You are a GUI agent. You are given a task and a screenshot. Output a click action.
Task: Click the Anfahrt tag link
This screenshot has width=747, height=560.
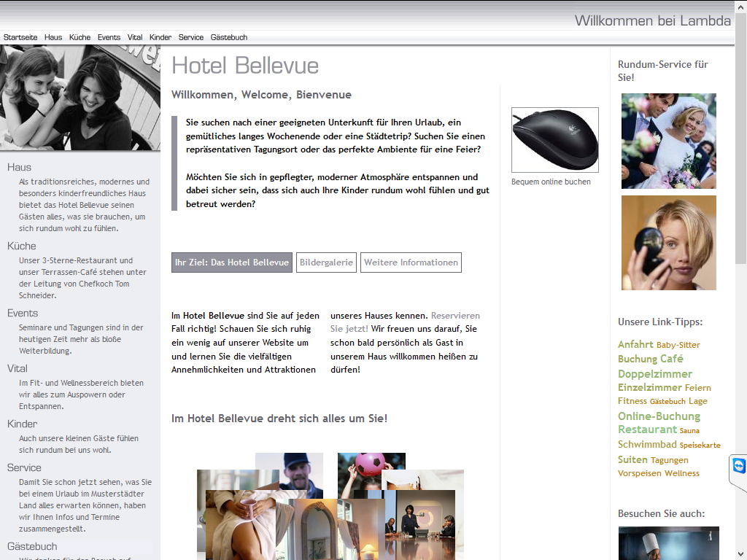click(x=635, y=344)
